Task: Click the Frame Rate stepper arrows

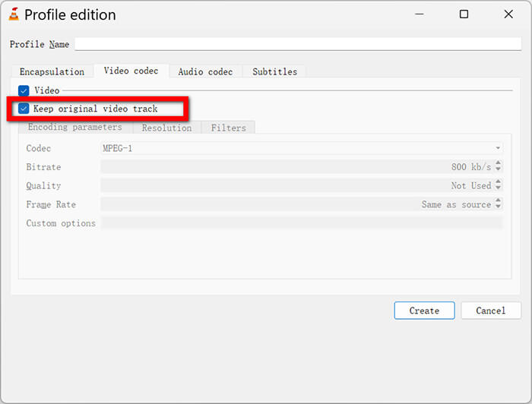Action: 498,204
